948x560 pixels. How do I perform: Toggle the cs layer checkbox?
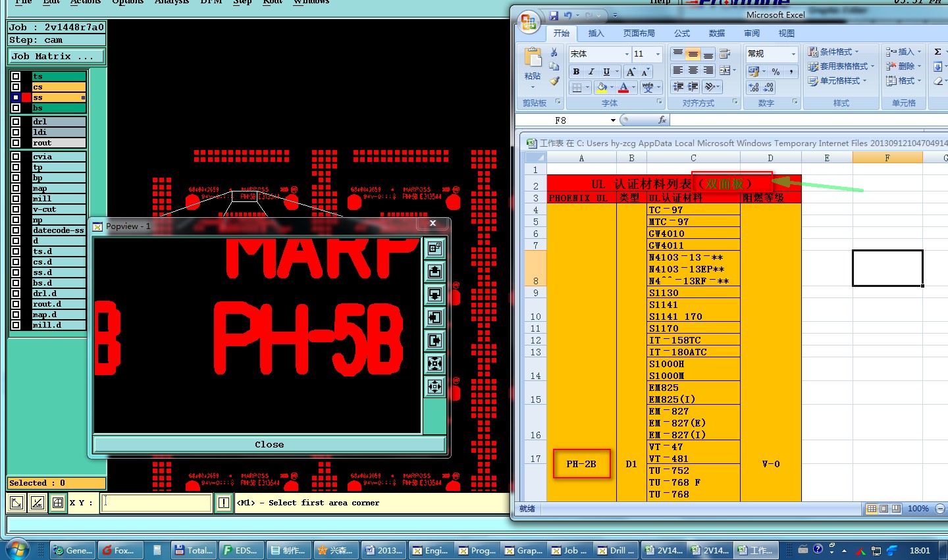pyautogui.click(x=16, y=87)
